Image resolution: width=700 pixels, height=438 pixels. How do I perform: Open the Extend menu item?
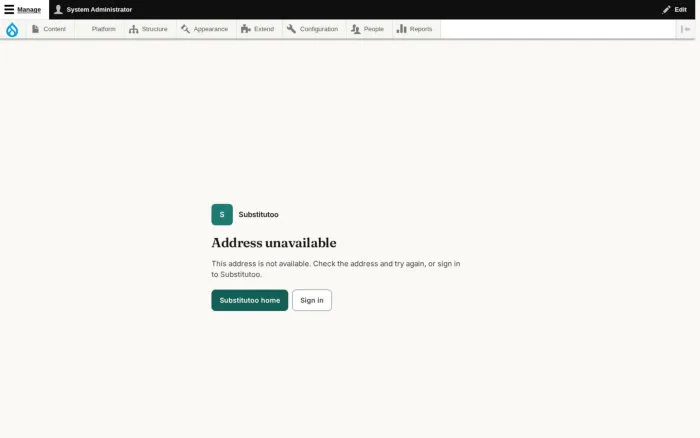(x=258, y=29)
